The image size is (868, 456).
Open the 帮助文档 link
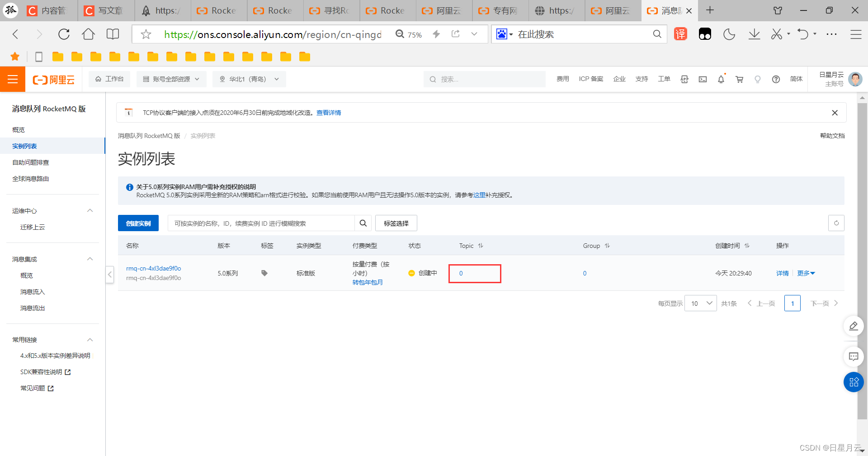tap(832, 136)
